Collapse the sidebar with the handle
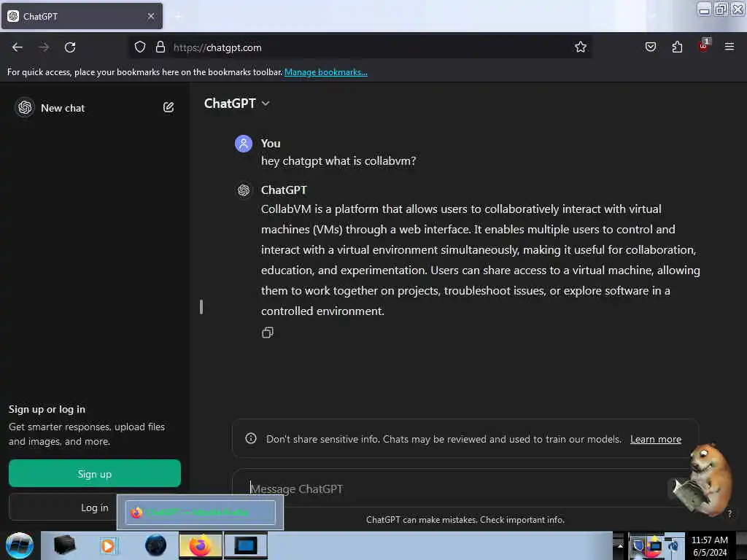Image resolution: width=747 pixels, height=560 pixels. tap(201, 307)
